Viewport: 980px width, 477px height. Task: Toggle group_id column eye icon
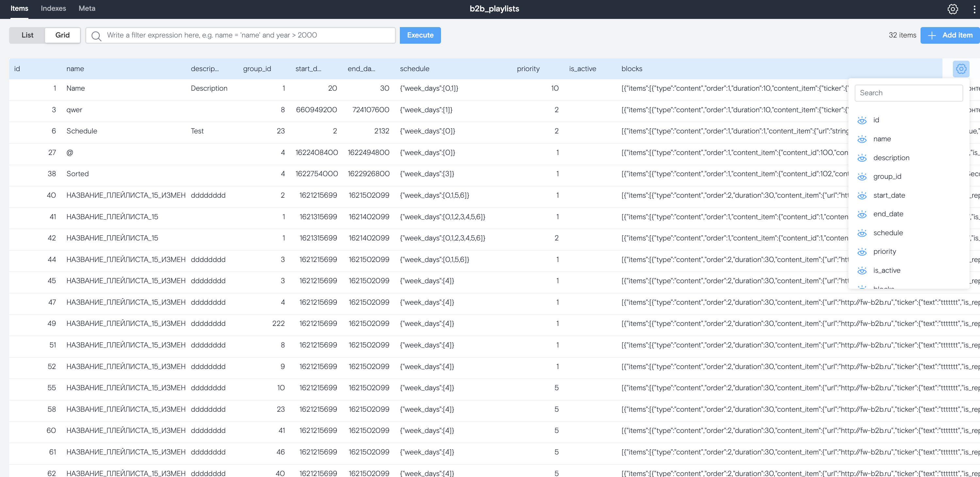coord(862,177)
